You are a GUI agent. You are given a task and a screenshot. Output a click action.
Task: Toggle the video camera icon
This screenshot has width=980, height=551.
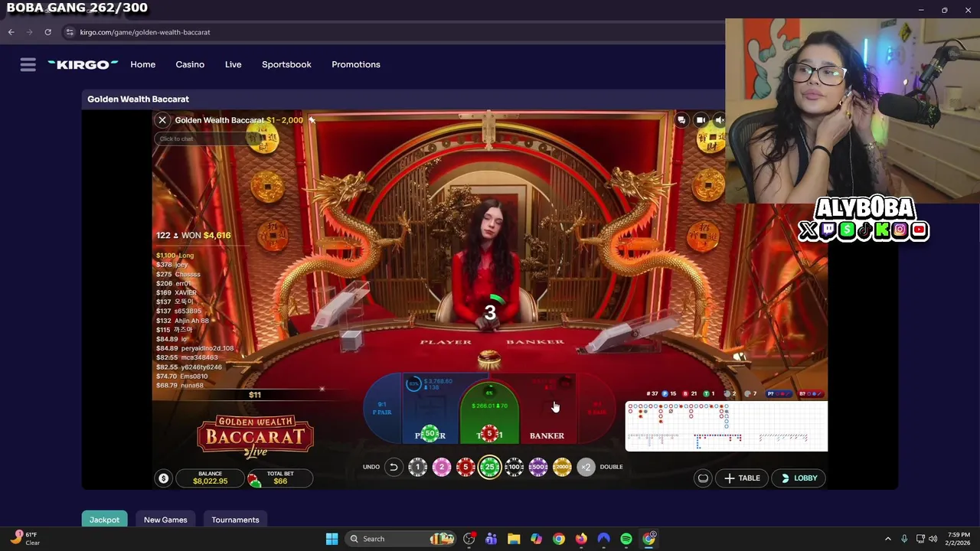point(701,120)
